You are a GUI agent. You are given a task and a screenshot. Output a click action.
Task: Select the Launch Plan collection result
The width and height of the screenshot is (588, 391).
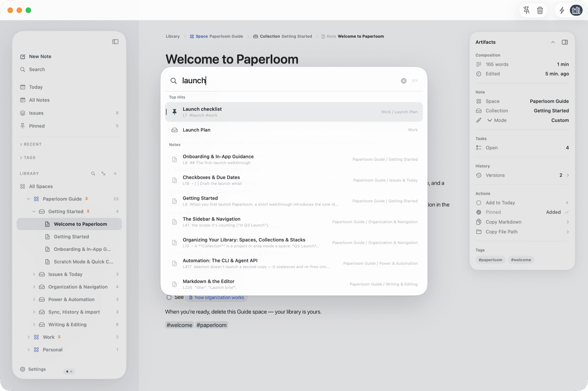click(x=294, y=130)
